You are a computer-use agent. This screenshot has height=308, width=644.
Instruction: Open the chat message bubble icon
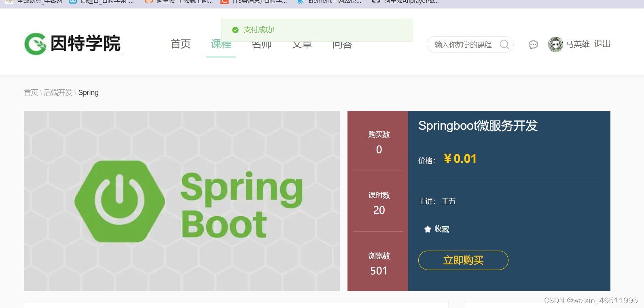click(533, 44)
